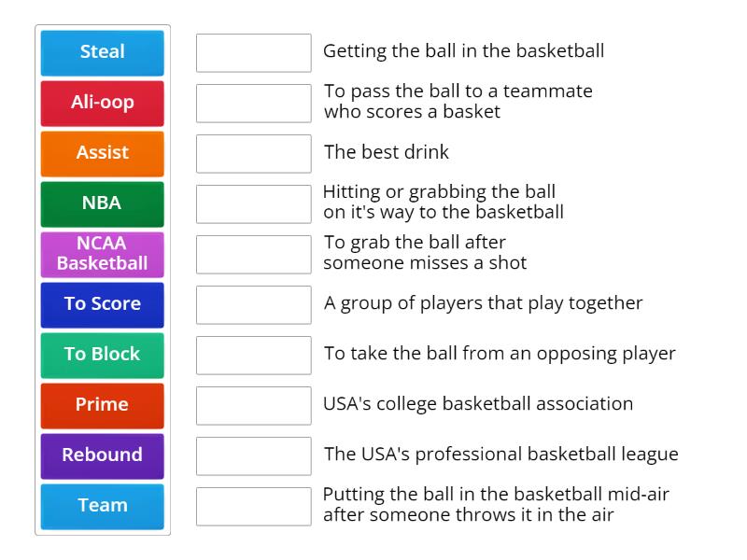The width and height of the screenshot is (747, 560).
Task: Select the To Score word tile
Action: coord(102,304)
